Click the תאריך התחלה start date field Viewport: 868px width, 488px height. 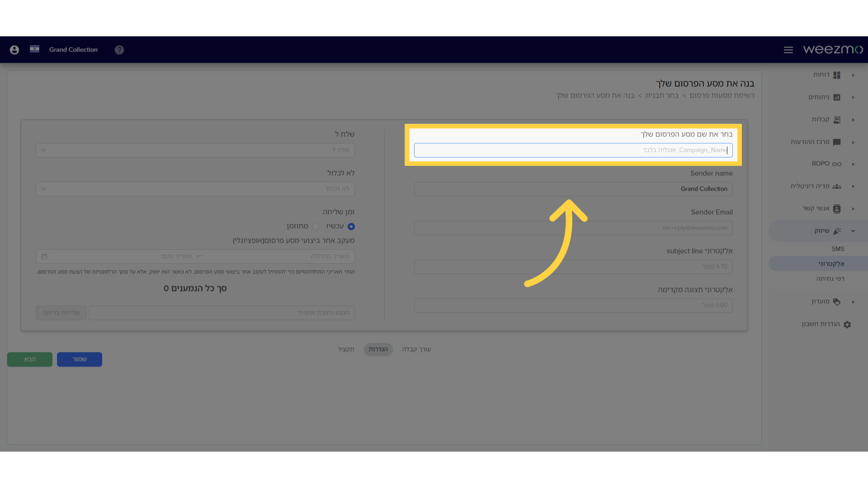278,256
